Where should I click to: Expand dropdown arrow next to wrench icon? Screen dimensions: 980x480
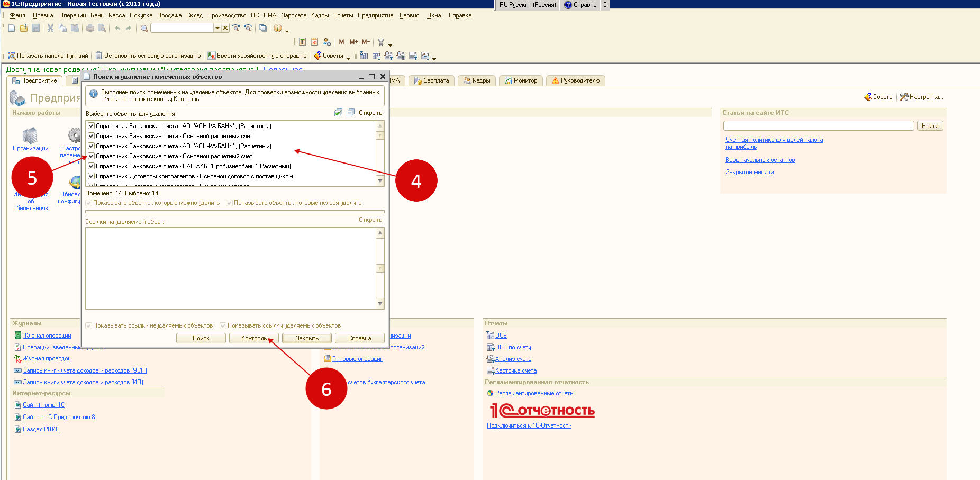pyautogui.click(x=390, y=45)
